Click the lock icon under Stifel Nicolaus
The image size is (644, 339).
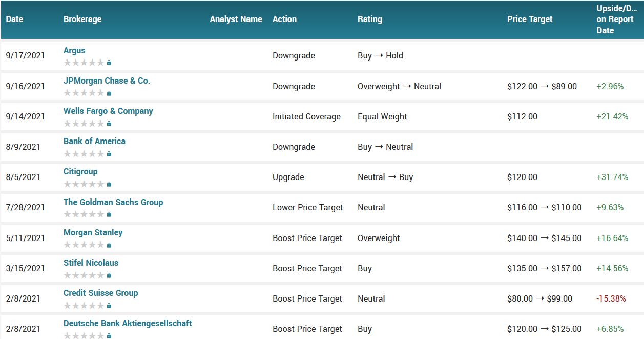point(109,275)
